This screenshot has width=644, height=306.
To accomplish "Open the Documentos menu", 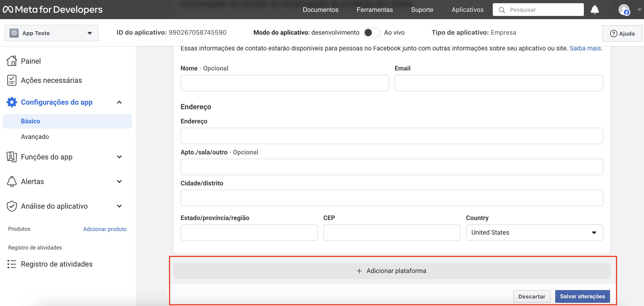I will tap(320, 10).
